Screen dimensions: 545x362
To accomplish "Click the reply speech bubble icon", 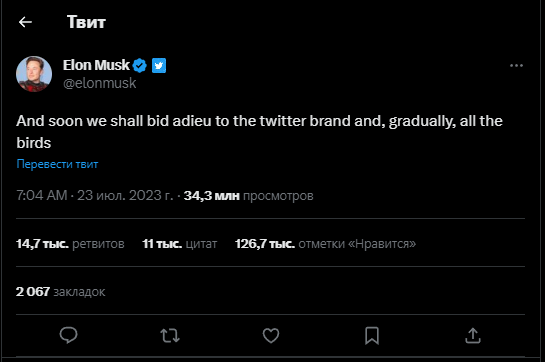I will pyautogui.click(x=68, y=336).
